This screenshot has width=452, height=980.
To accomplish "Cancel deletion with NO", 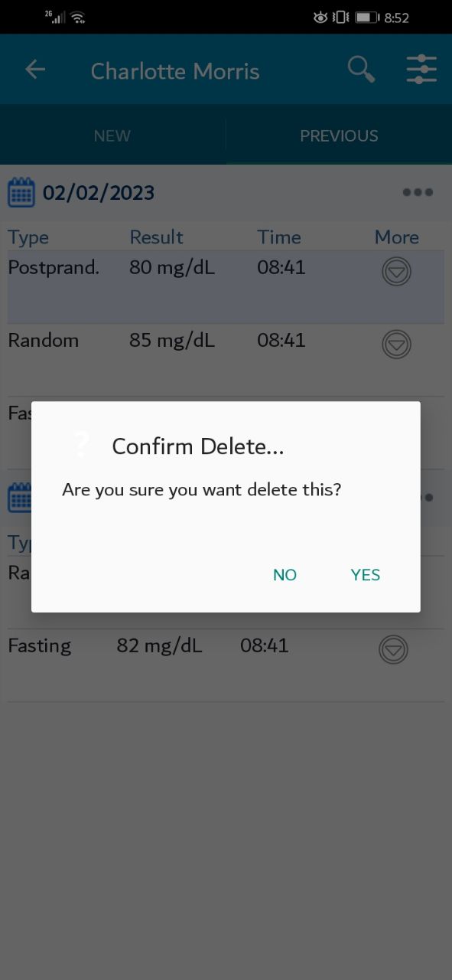I will pyautogui.click(x=285, y=575).
